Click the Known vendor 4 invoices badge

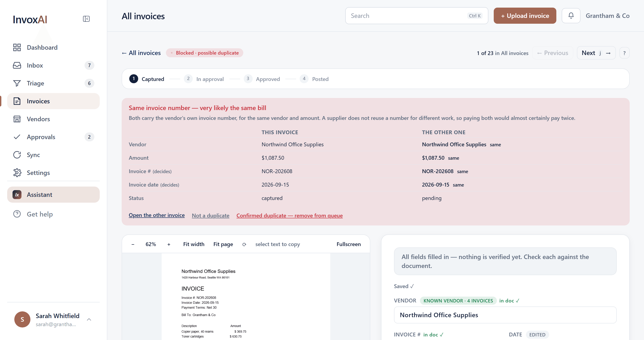tap(458, 300)
